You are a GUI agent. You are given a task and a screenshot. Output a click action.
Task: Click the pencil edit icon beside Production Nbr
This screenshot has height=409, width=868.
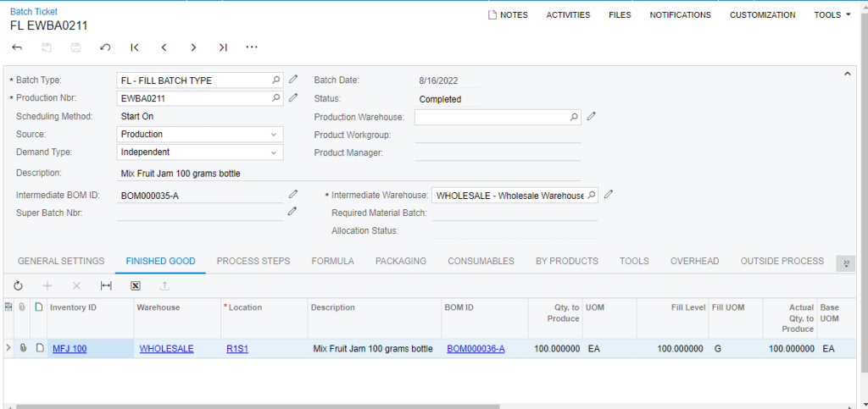coord(293,98)
